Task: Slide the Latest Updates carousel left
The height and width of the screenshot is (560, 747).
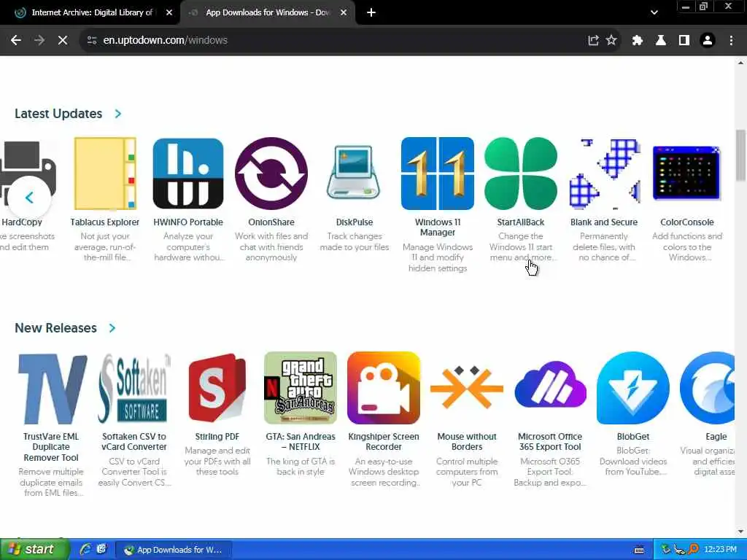Action: [29, 197]
